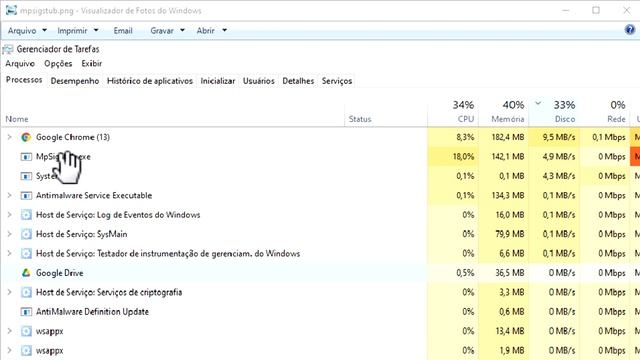Select the Google Chrome (13) row name
The width and height of the screenshot is (640, 360).
(73, 137)
